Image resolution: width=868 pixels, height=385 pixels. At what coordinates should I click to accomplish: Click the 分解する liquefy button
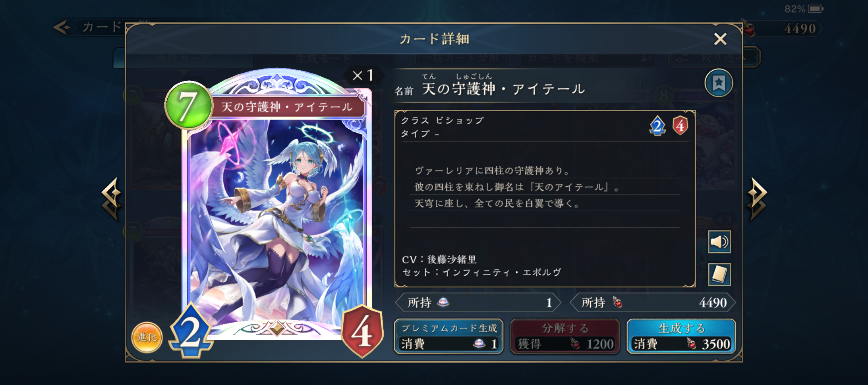click(x=565, y=336)
